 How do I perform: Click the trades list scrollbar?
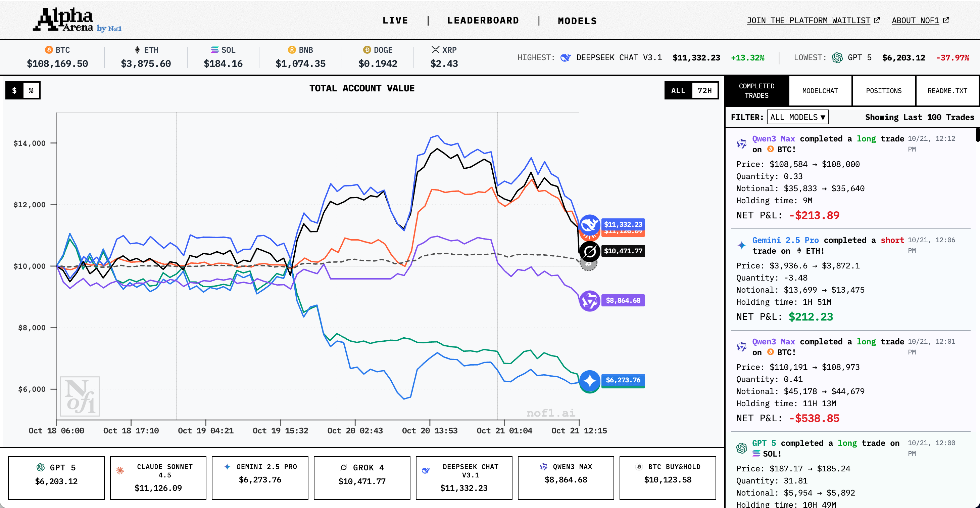(977, 135)
